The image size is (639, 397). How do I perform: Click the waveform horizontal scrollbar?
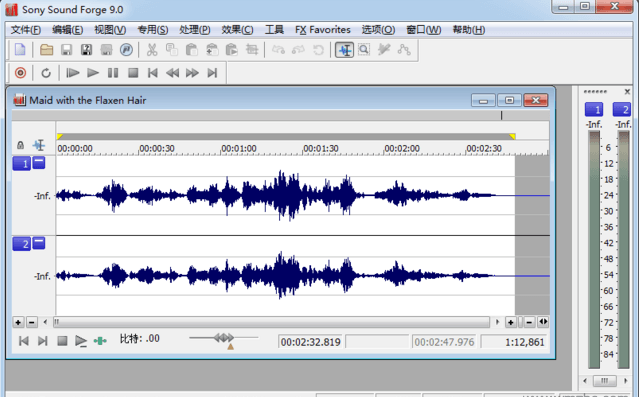(x=271, y=322)
